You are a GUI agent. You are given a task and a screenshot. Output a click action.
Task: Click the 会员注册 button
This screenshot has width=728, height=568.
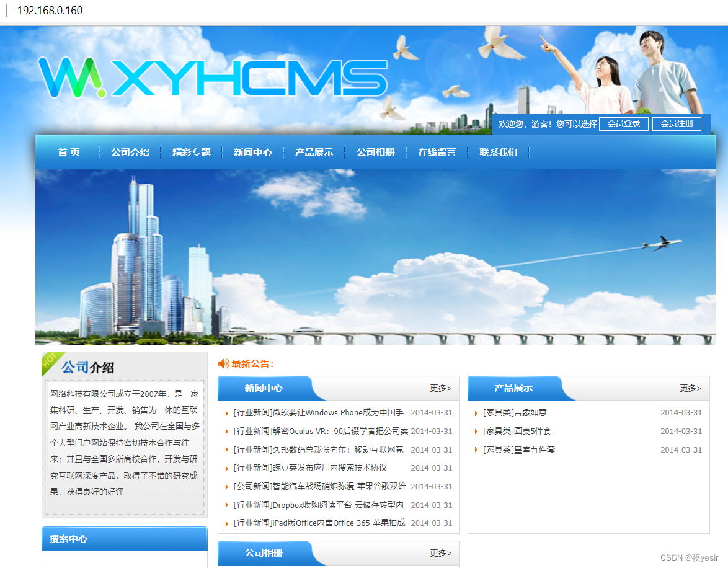pos(677,123)
